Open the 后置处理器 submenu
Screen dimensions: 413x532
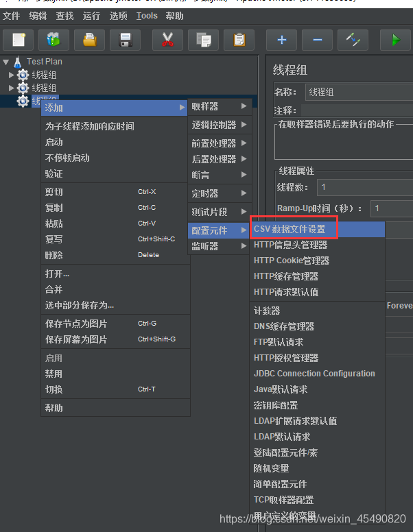pos(220,159)
